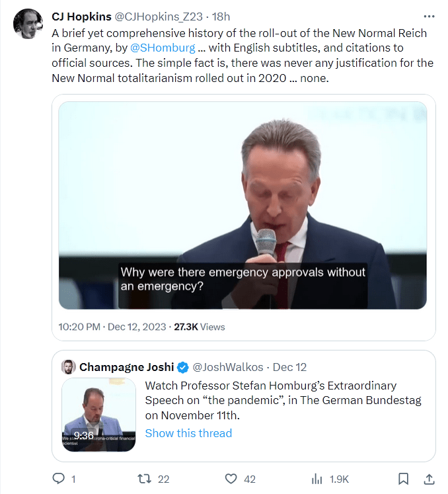
Task: Open the view analytics bar chart icon
Action: tap(317, 478)
